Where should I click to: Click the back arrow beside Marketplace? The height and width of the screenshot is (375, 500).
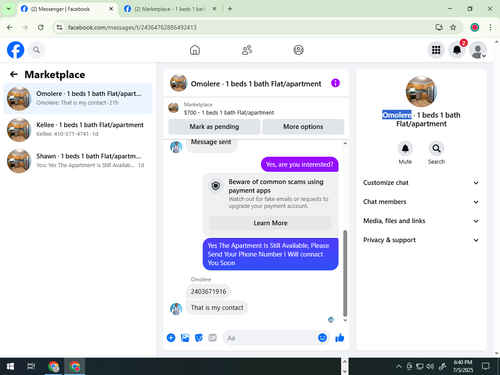14,74
